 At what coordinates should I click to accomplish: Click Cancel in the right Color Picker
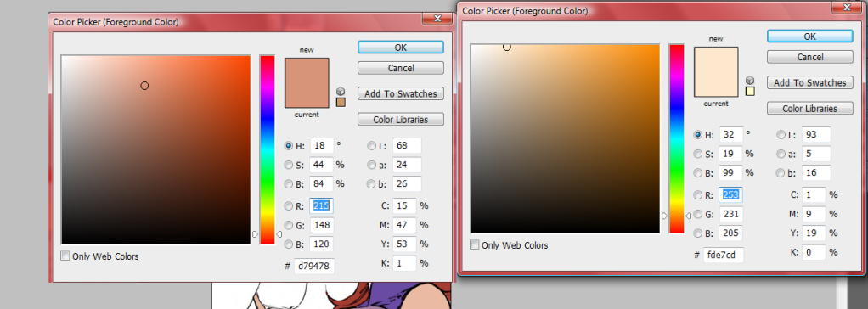click(810, 57)
